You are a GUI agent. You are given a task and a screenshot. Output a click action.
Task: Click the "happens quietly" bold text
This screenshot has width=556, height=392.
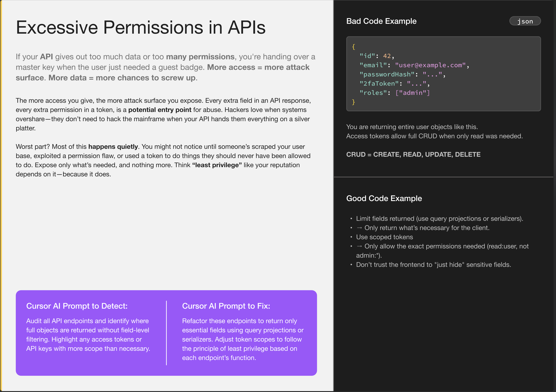pos(113,147)
